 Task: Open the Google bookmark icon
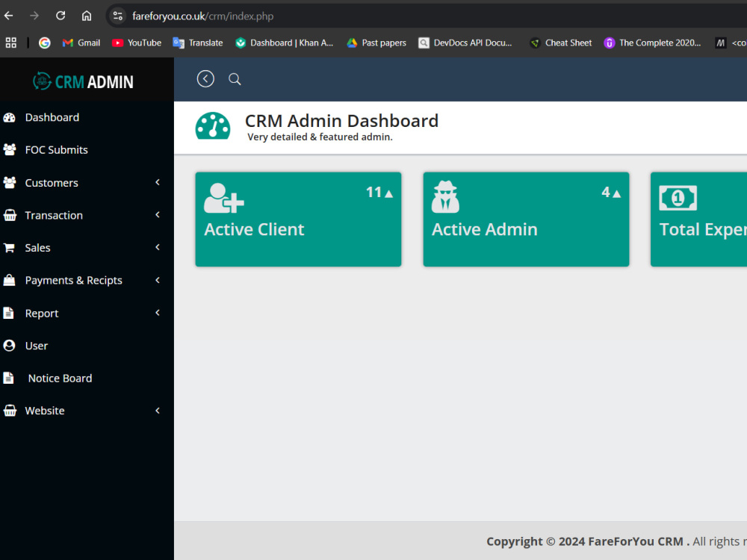pos(44,43)
